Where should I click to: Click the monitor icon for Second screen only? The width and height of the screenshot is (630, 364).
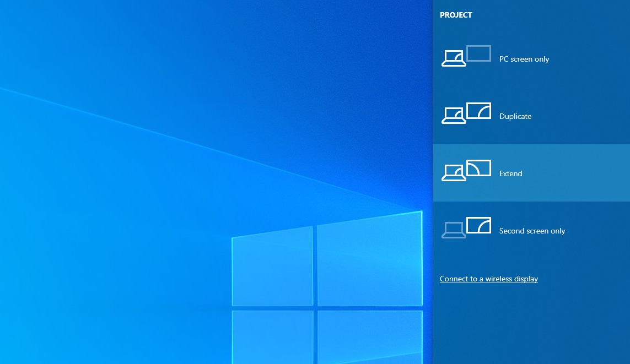(x=478, y=225)
